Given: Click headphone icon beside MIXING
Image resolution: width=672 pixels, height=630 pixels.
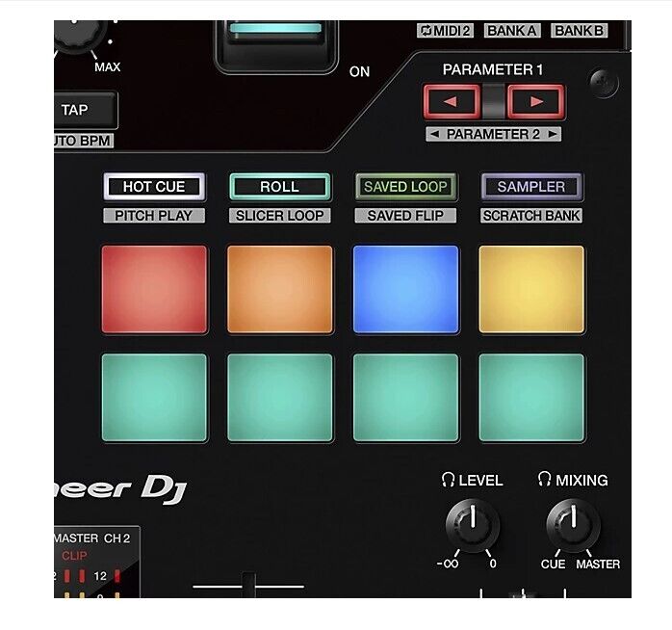Looking at the screenshot, I should (544, 479).
